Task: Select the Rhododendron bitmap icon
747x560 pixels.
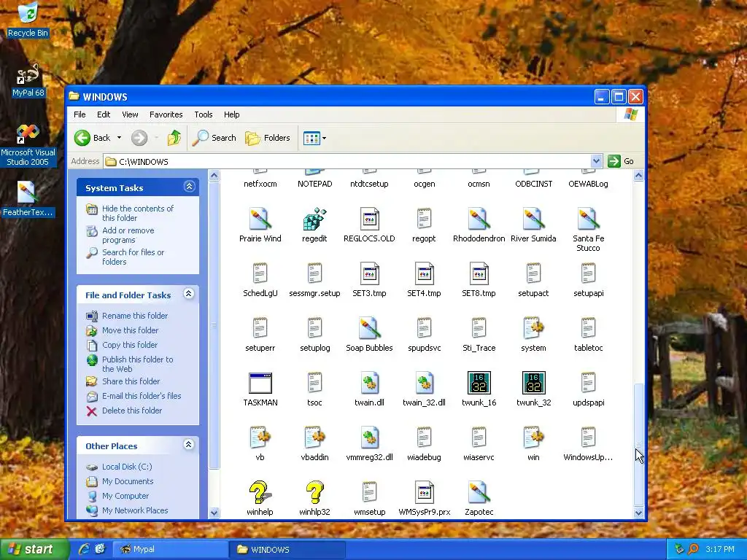Action: point(479,219)
